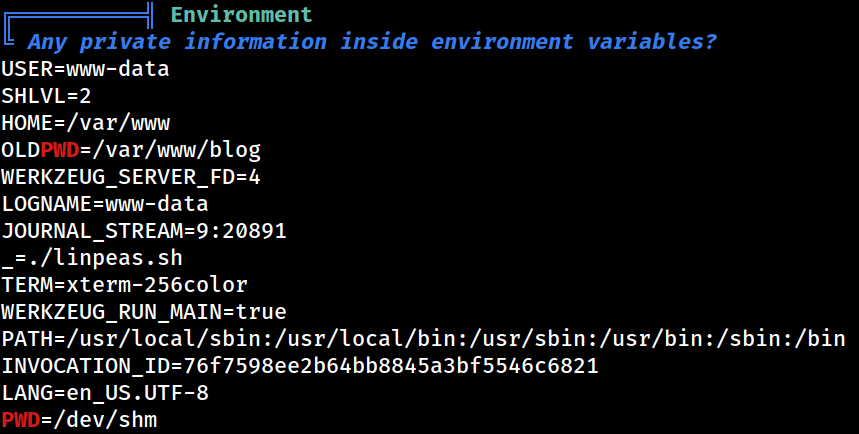Click the LANG=en_US.UTF-8 line
859x434 pixels.
coord(105,393)
